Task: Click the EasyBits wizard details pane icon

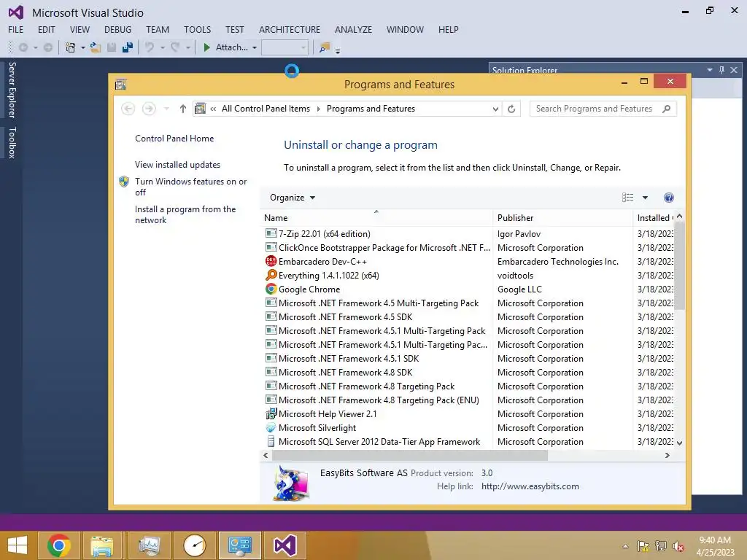Action: pos(291,483)
